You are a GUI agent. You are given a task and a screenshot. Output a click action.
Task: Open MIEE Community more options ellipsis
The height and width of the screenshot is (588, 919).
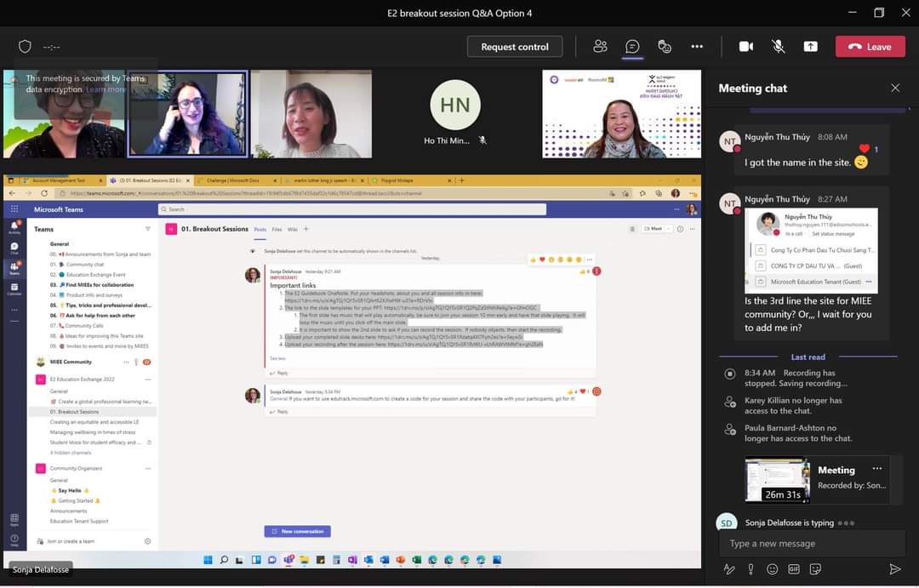click(x=126, y=363)
